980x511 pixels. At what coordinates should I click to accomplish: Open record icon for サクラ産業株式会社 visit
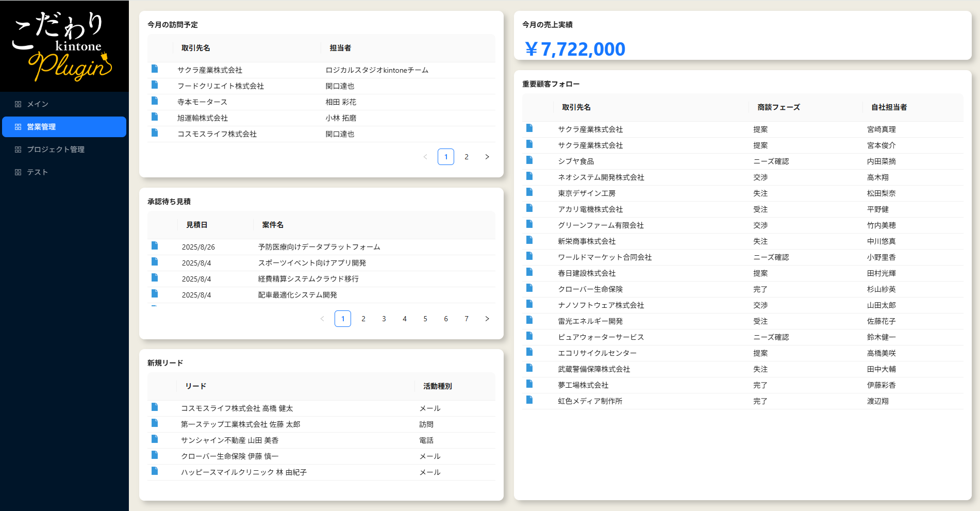155,69
